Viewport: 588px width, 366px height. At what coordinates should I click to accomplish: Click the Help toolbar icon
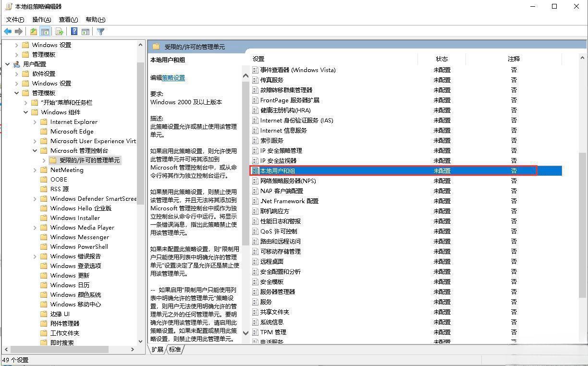click(73, 31)
